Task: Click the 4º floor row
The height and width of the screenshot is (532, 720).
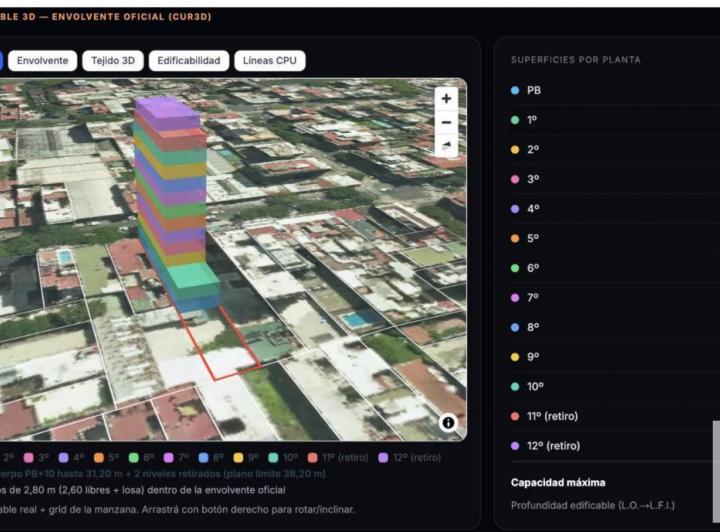Action: pyautogui.click(x=615, y=209)
